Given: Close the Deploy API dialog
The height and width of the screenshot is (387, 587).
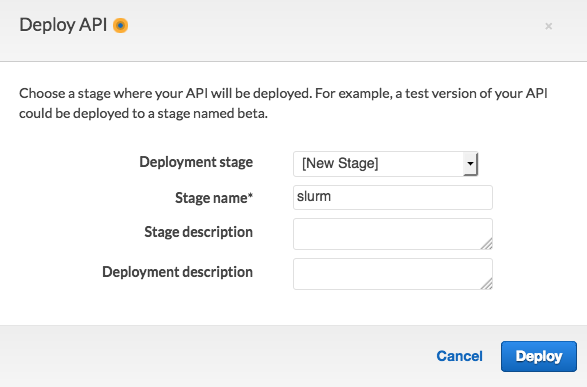Looking at the screenshot, I should (x=548, y=26).
